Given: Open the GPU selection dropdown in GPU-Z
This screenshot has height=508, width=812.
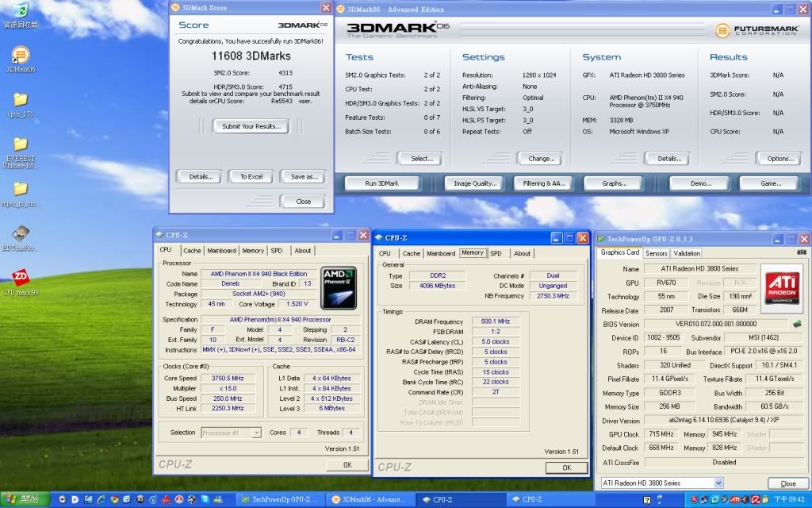Looking at the screenshot, I should coord(718,483).
